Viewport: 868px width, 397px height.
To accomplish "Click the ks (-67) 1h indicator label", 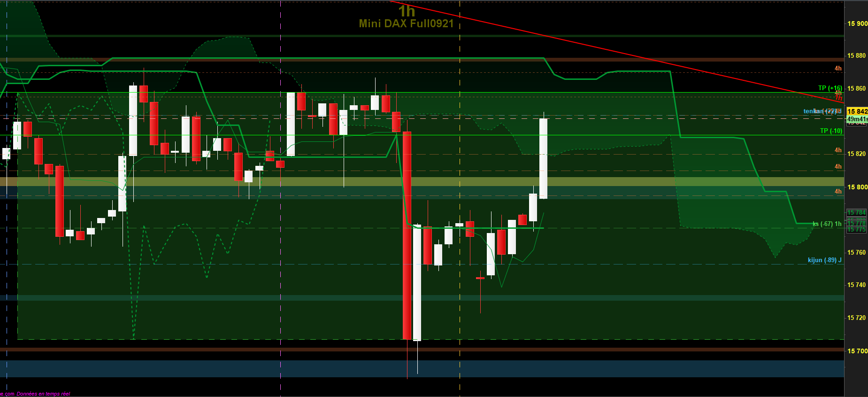I will click(827, 224).
